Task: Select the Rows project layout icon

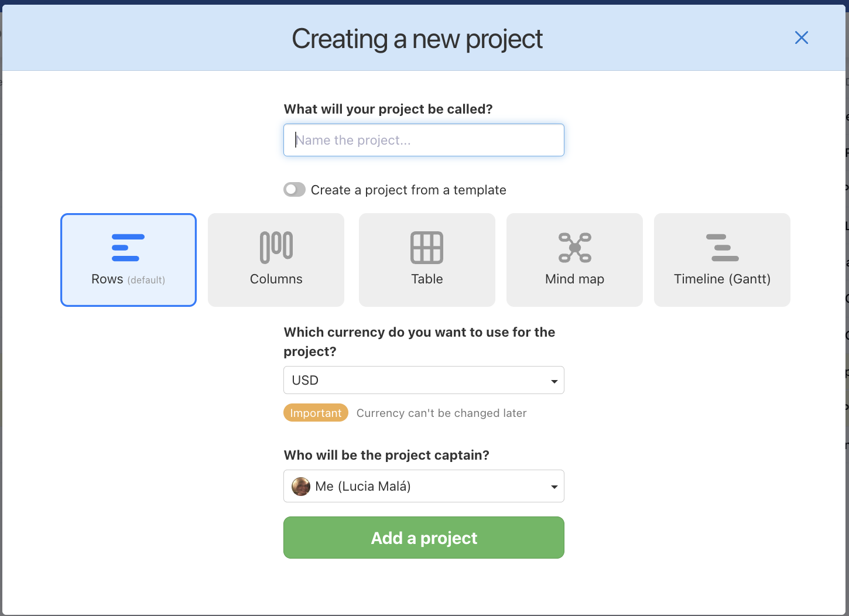Action: pos(128,259)
